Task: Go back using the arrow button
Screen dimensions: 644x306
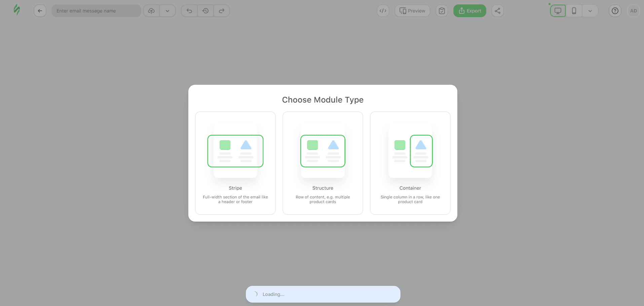Action: tap(40, 11)
